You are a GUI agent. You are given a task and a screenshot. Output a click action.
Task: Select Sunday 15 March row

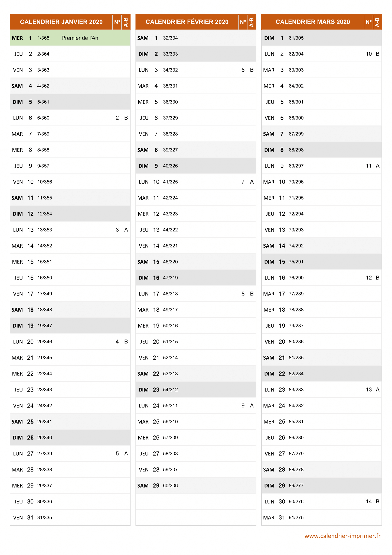(322, 262)
